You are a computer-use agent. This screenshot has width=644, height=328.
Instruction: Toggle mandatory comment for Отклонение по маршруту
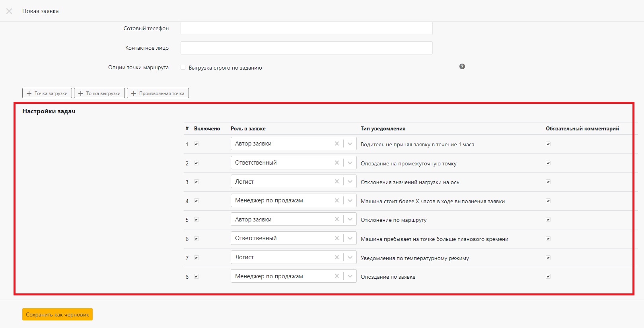548,219
